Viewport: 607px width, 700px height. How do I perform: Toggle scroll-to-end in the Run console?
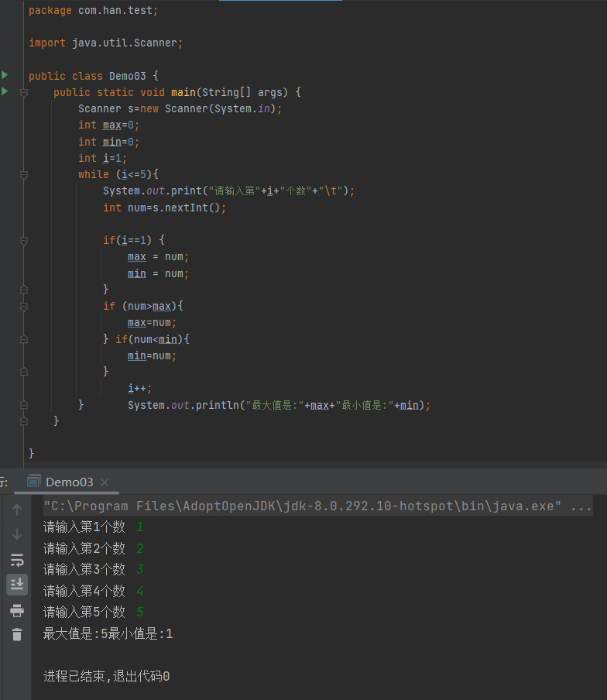[x=17, y=585]
